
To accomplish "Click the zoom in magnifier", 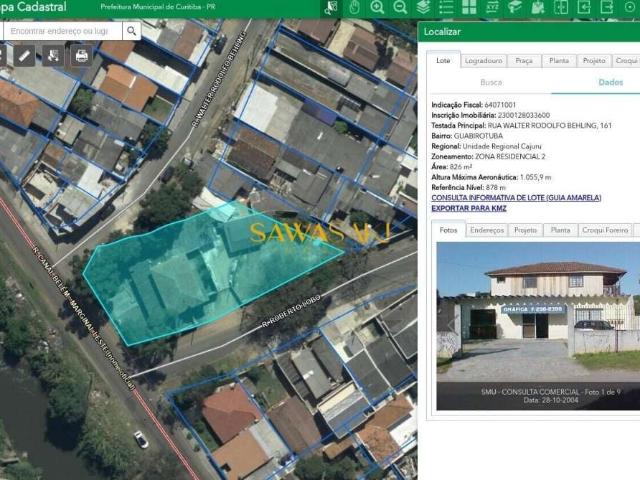I will [377, 7].
